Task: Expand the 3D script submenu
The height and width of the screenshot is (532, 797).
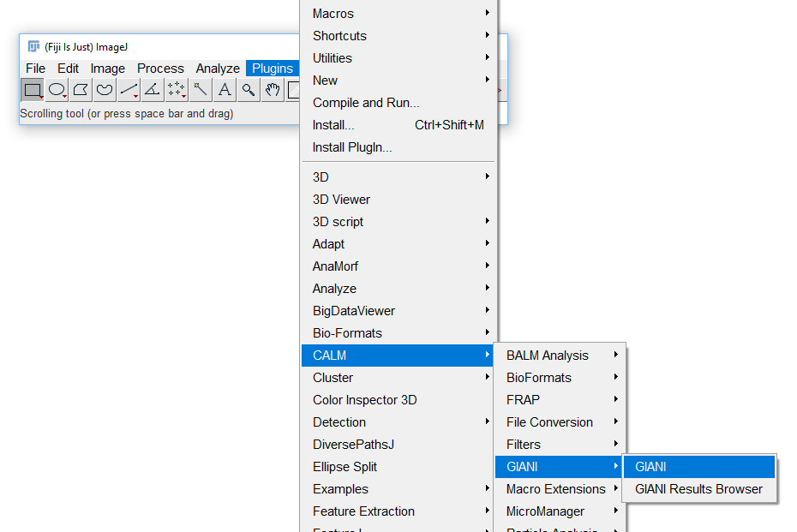Action: point(398,222)
